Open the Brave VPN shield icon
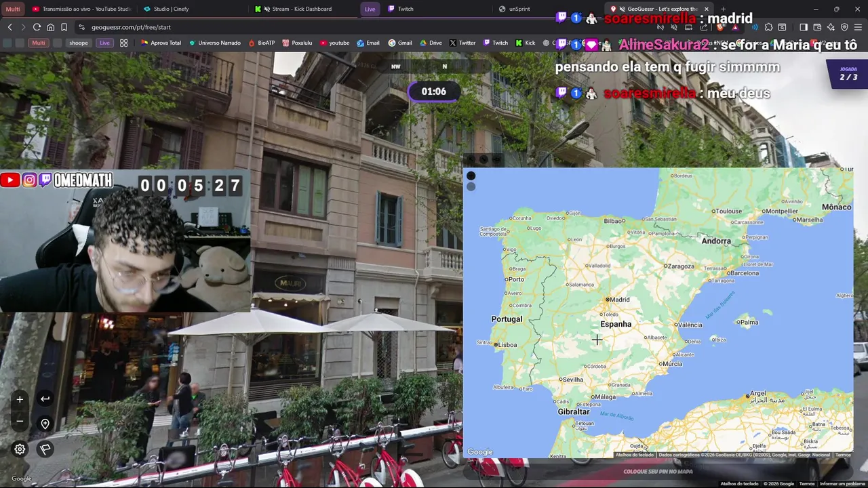The height and width of the screenshot is (488, 868). point(844,27)
